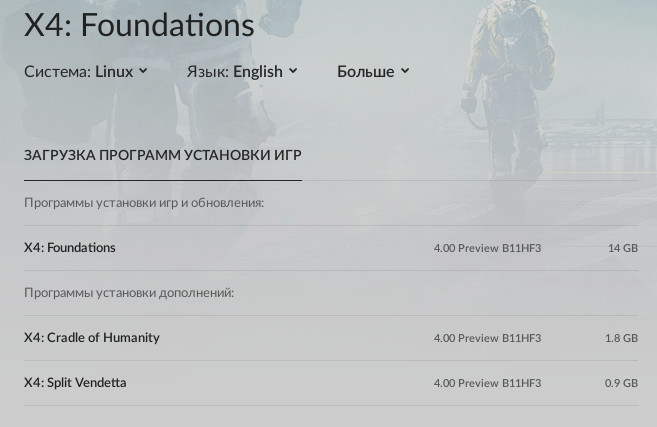This screenshot has width=657, height=427.
Task: Select version text in X4: Foundations installer row
Action: click(x=487, y=248)
